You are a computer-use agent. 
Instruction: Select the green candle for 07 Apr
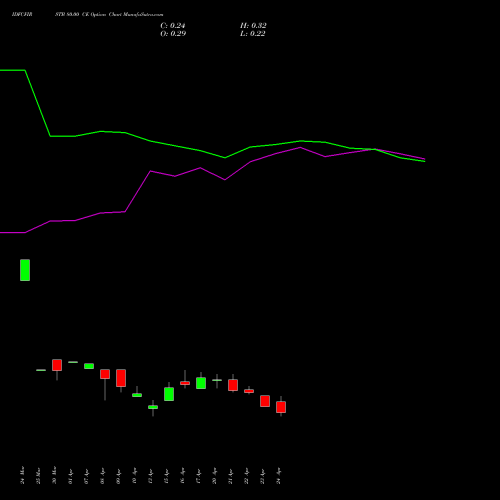[89, 366]
